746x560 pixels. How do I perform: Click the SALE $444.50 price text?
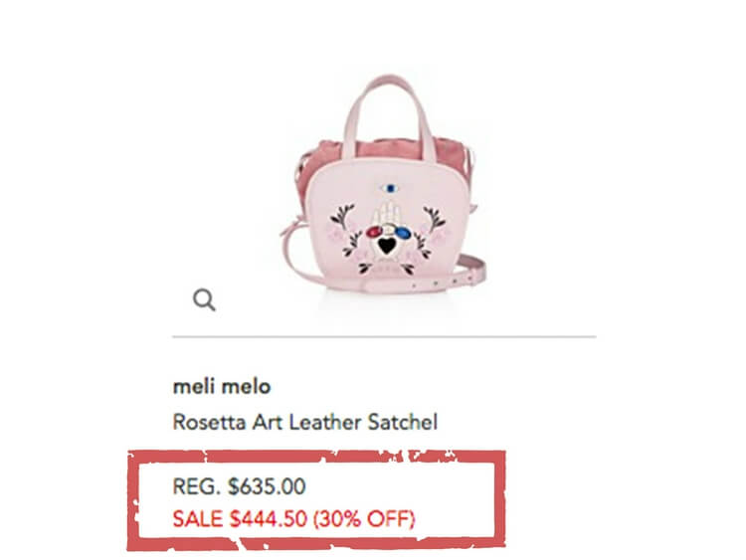pos(240,518)
